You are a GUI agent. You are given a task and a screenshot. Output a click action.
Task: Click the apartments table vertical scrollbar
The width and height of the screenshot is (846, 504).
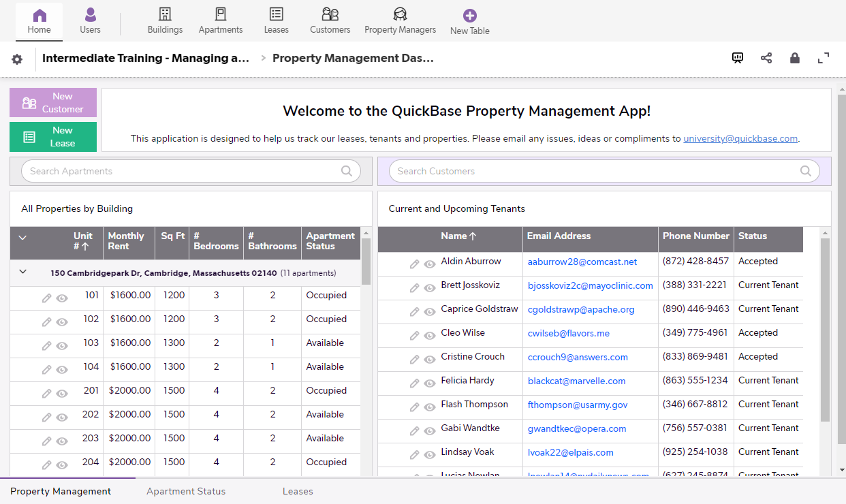pos(366,262)
